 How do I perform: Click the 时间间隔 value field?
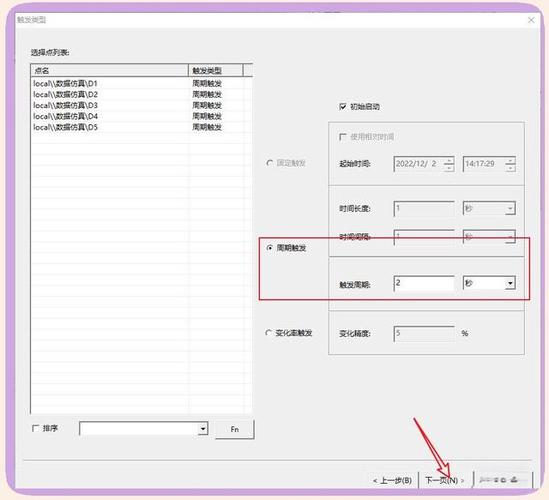(x=424, y=237)
